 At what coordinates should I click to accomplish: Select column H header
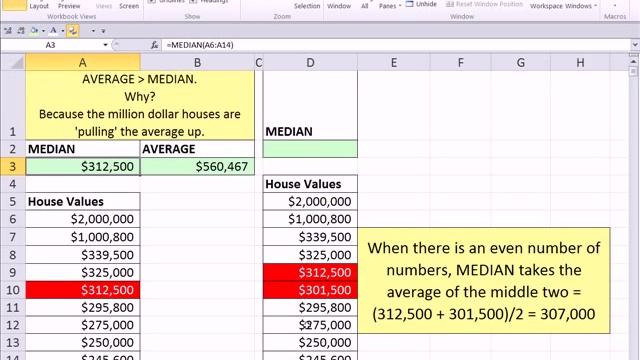point(580,62)
